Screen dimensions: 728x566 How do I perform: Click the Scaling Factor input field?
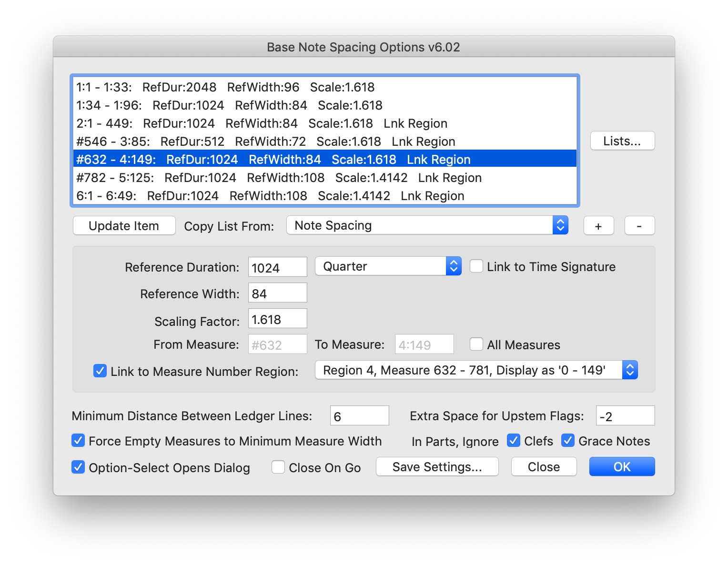277,319
